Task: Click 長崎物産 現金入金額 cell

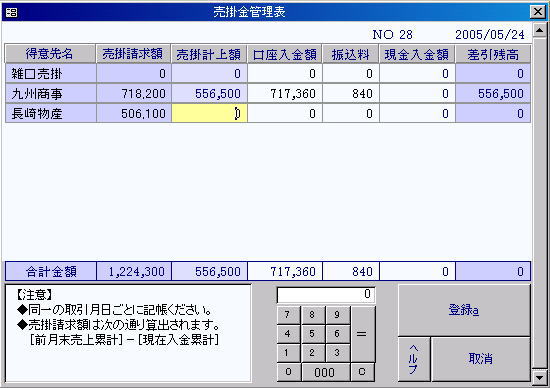Action: pos(417,113)
